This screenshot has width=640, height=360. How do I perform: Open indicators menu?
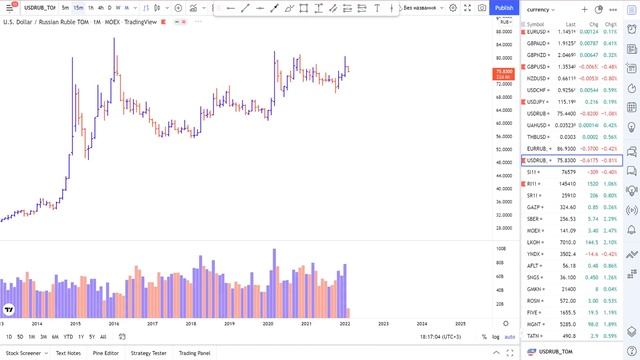(x=193, y=8)
